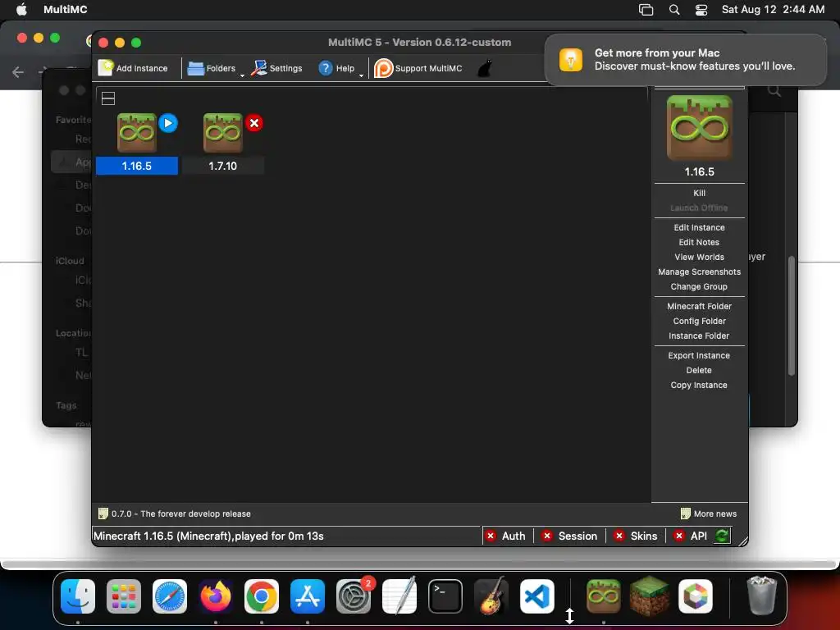Select the 1.7.10 instance icon

[x=223, y=132]
